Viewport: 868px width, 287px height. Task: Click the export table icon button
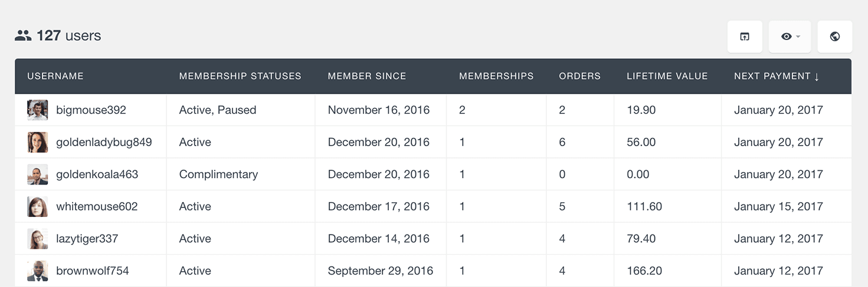(745, 37)
